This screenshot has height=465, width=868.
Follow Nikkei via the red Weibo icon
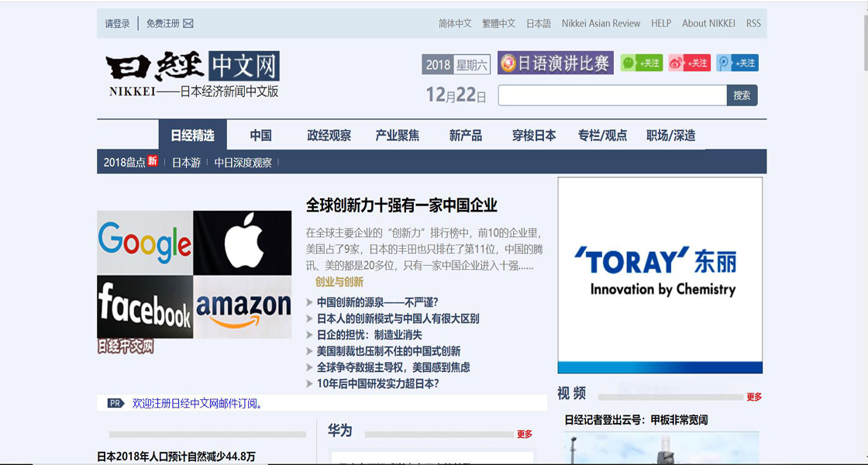point(689,63)
